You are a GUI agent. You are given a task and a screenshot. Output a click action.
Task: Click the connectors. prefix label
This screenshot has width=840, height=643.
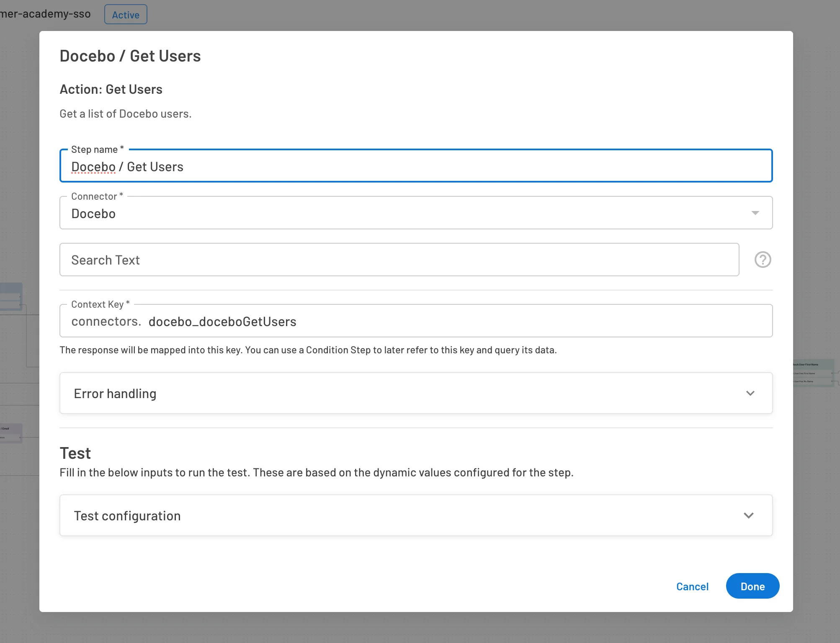[106, 321]
